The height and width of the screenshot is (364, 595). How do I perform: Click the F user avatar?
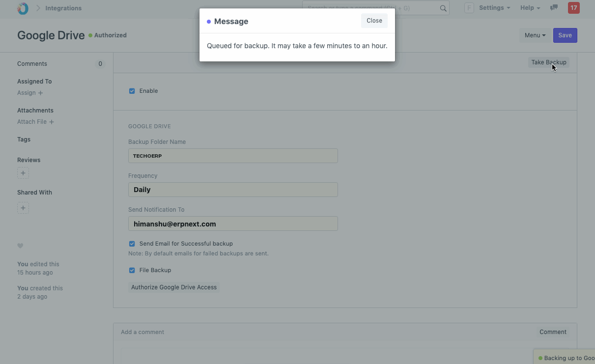pyautogui.click(x=469, y=8)
